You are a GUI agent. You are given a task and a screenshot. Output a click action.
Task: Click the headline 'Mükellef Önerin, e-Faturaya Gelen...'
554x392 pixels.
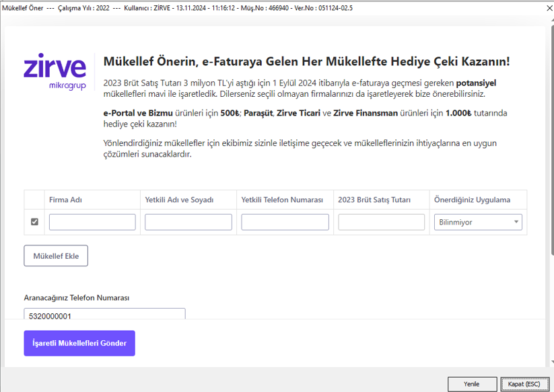(306, 61)
